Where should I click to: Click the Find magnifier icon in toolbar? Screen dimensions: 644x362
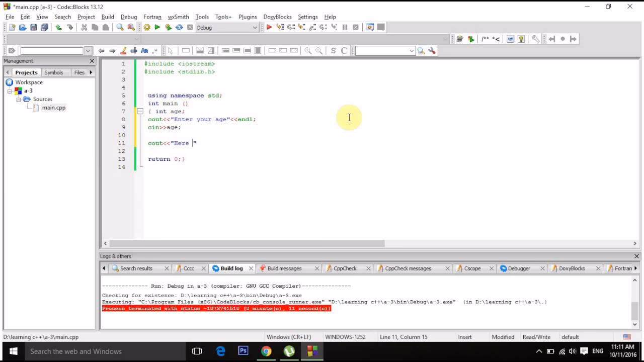point(120,28)
